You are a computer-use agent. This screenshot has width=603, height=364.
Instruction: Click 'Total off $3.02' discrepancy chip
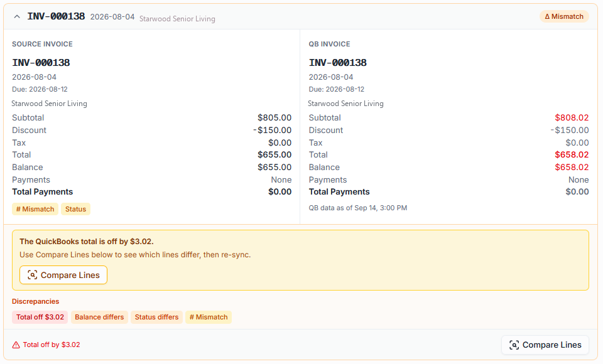40,317
